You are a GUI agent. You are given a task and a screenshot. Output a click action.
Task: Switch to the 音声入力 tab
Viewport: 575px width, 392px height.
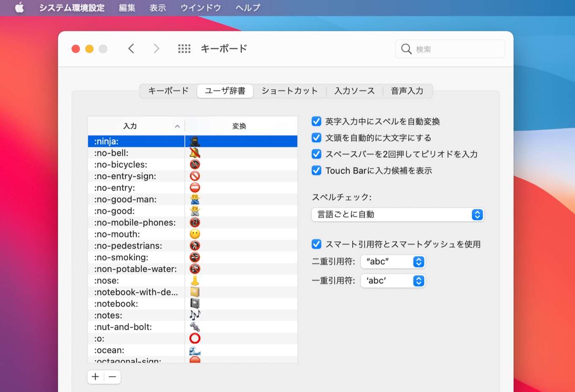(407, 91)
